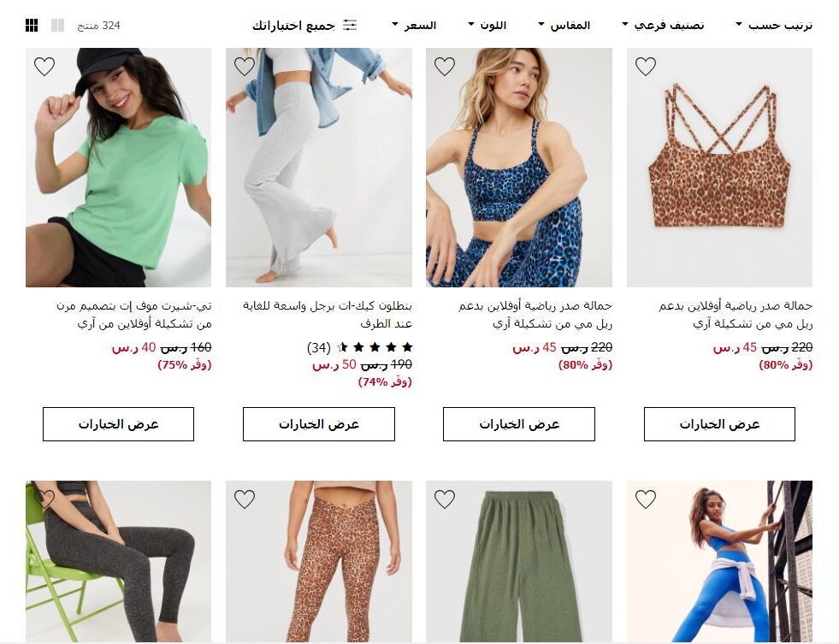Wishlist the blue leggings climbing photo item
The height and width of the screenshot is (644, 839).
pos(646,499)
